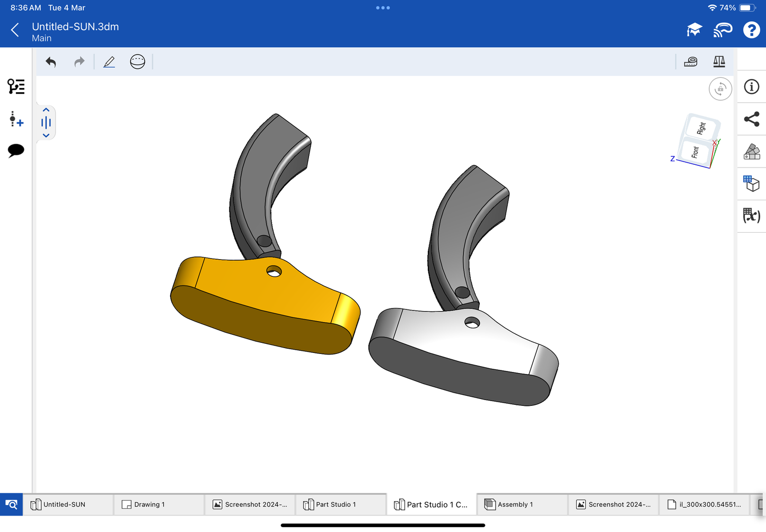This screenshot has width=766, height=532.
Task: Open the Learning Center graduation cap
Action: (x=694, y=30)
